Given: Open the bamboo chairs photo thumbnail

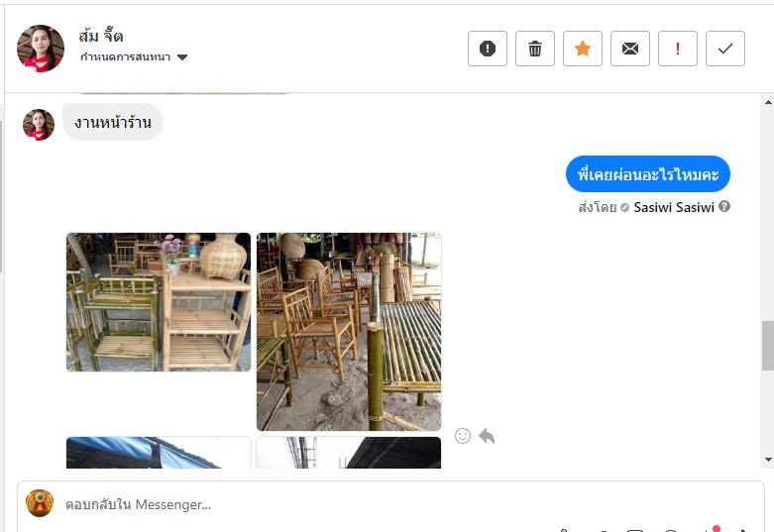Looking at the screenshot, I should [349, 332].
